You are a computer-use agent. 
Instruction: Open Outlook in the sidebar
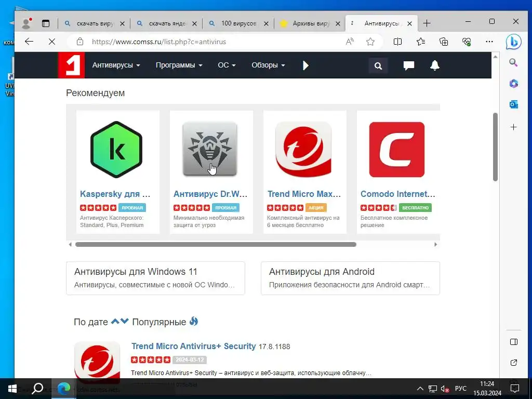[513, 104]
